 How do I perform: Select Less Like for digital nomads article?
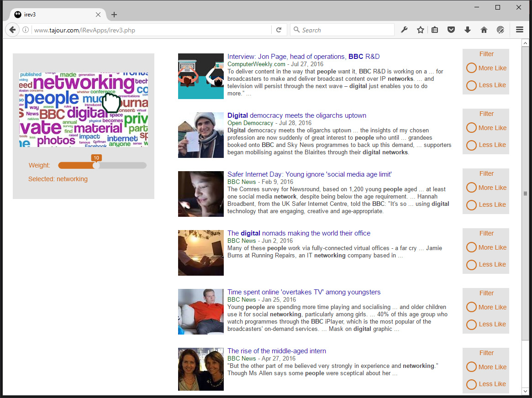tap(471, 264)
